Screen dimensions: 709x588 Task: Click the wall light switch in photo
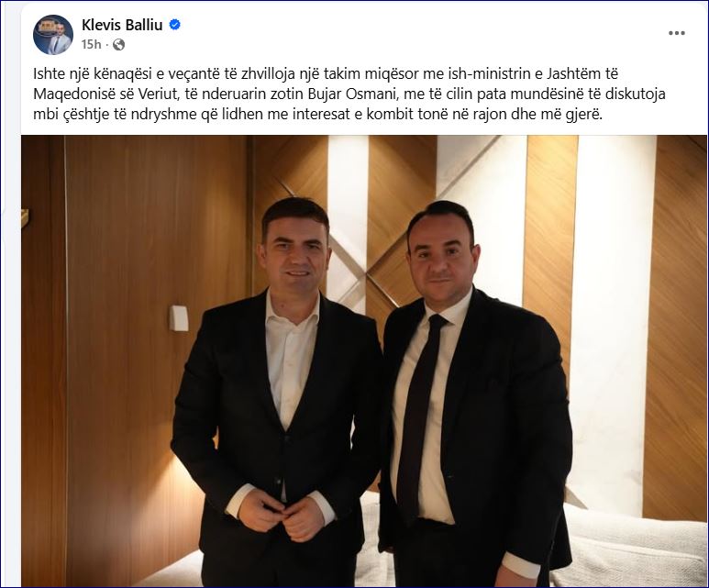[x=179, y=318]
